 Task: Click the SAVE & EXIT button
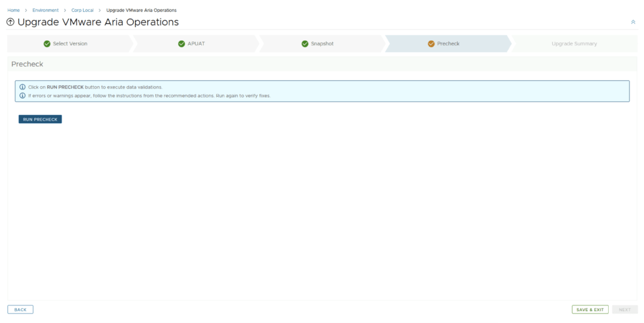pyautogui.click(x=590, y=310)
